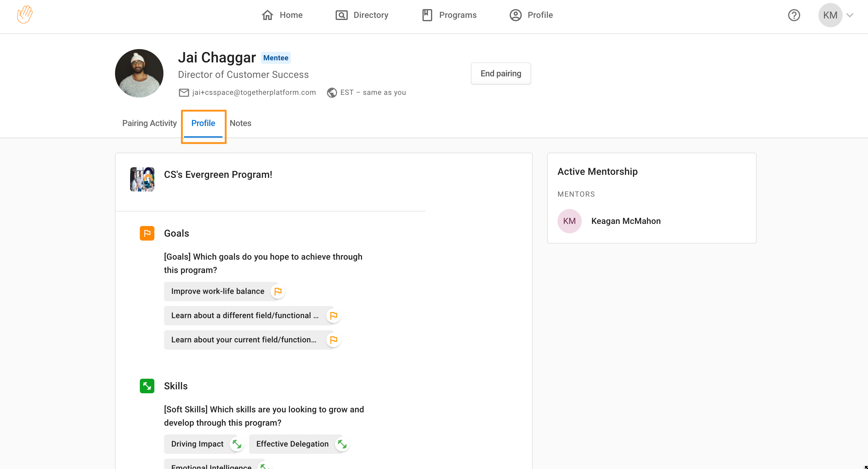Image resolution: width=868 pixels, height=469 pixels.
Task: Open Programs in the navigation bar
Action: coord(449,15)
